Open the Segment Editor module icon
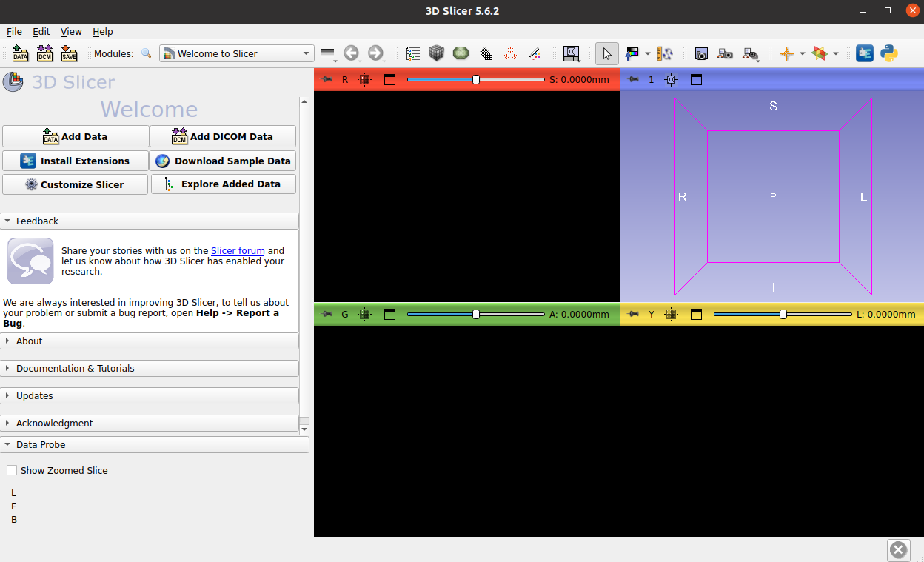924x562 pixels. (535, 53)
